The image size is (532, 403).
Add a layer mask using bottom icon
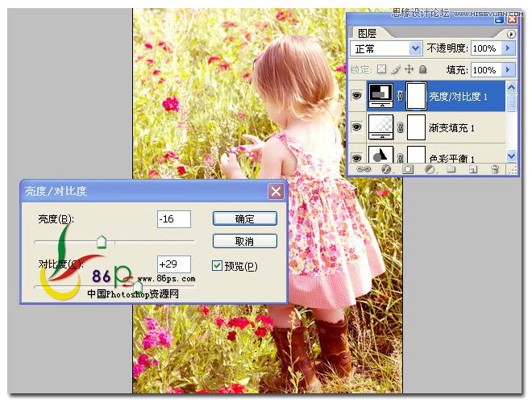[408, 169]
